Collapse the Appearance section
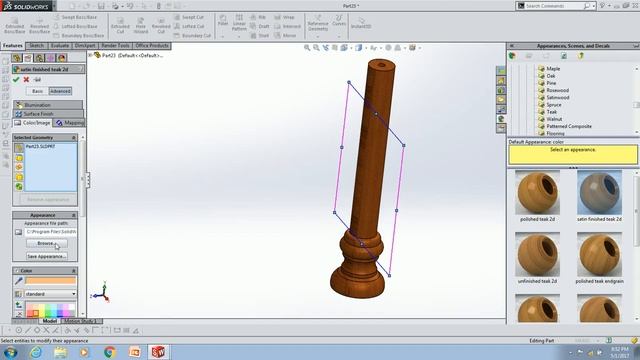 [74, 215]
